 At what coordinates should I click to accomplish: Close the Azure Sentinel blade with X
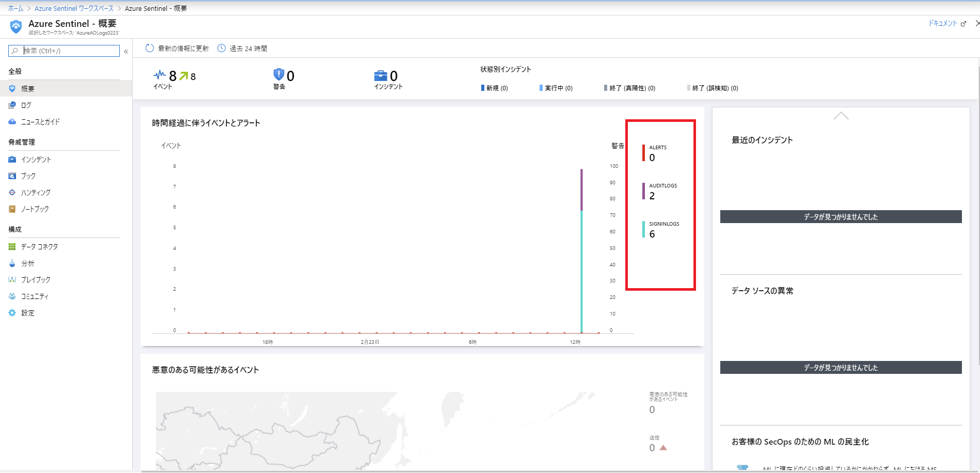[x=977, y=23]
